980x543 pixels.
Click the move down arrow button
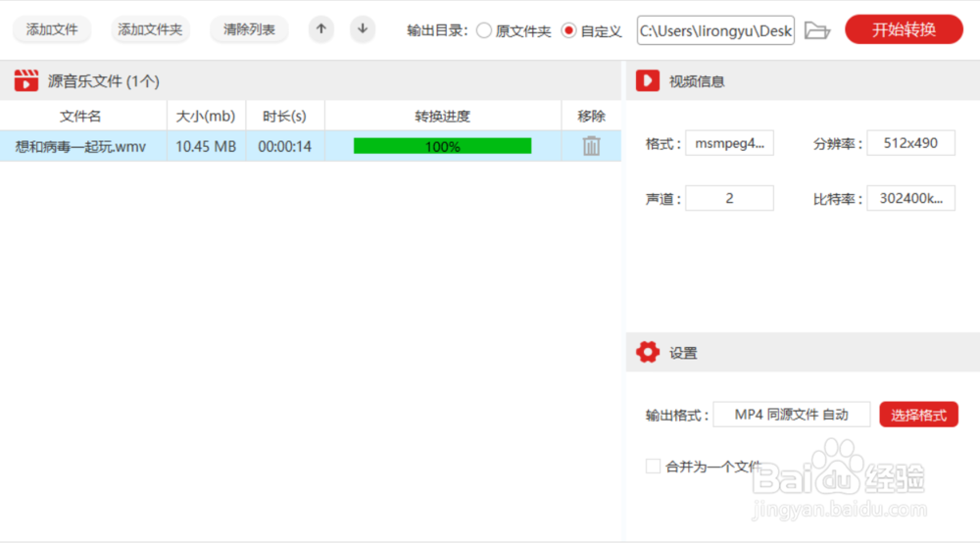tap(363, 28)
